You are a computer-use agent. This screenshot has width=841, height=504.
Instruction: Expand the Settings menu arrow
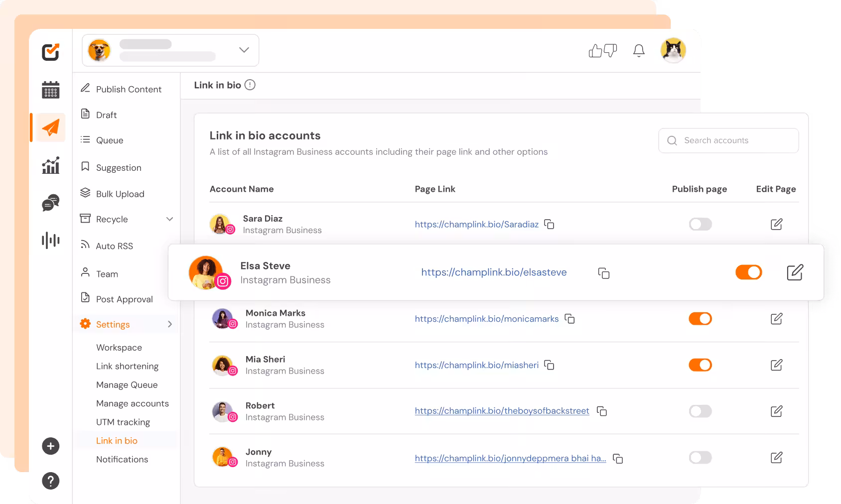click(x=169, y=324)
